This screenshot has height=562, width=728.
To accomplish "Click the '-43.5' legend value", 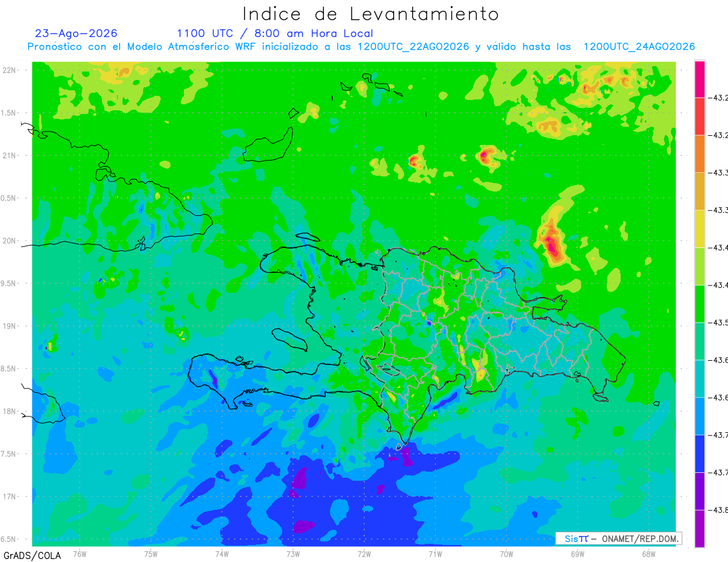I will point(718,323).
